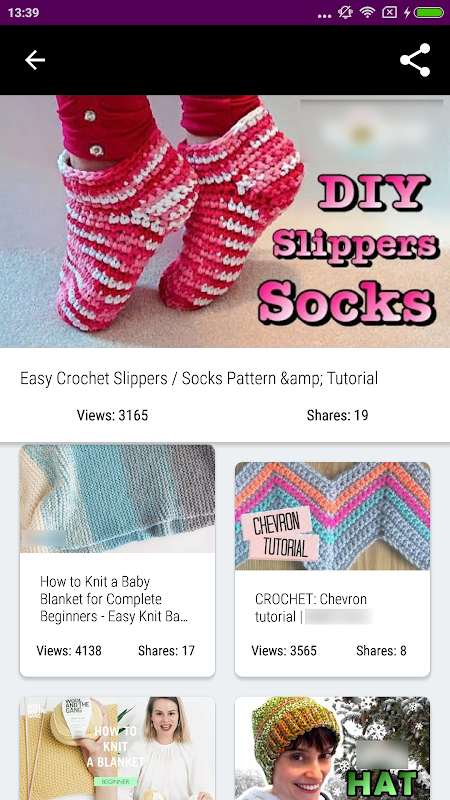Open the DIY Slippers Socks main video image

point(225,221)
